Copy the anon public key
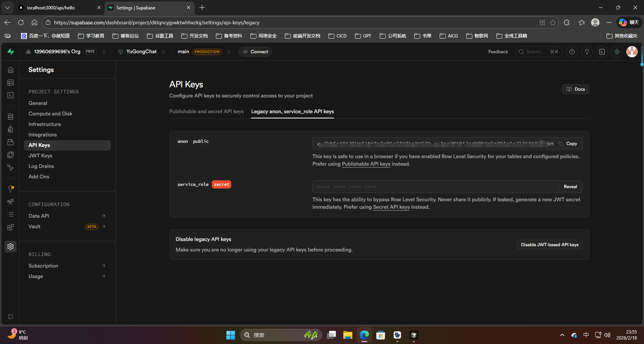Viewport: 644px width, 344px height. point(568,144)
